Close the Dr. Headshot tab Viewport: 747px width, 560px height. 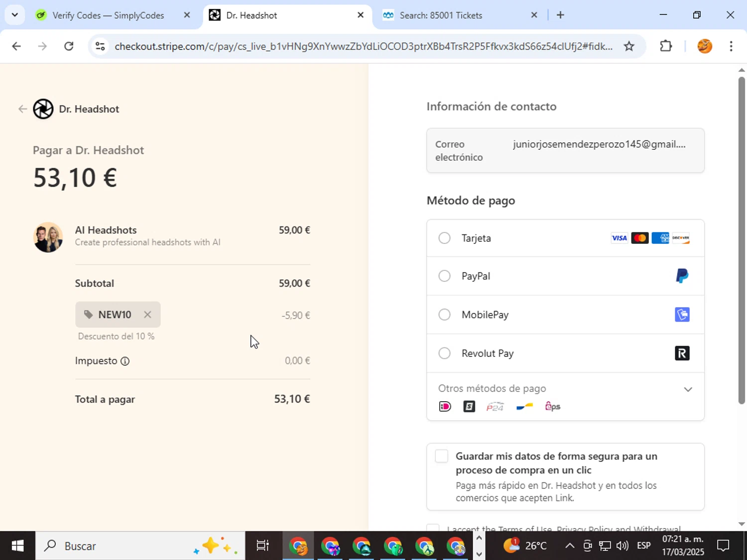pos(361,15)
